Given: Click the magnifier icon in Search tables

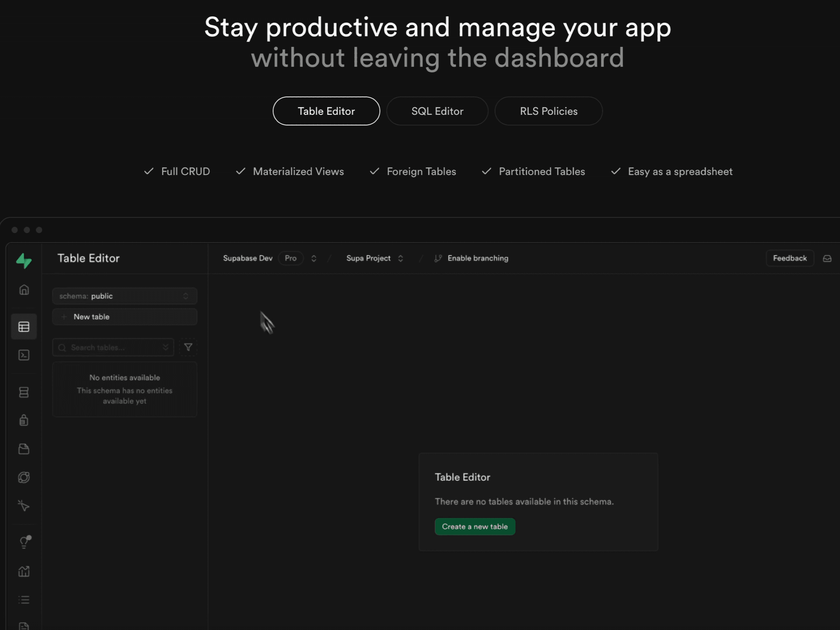Looking at the screenshot, I should [x=62, y=348].
